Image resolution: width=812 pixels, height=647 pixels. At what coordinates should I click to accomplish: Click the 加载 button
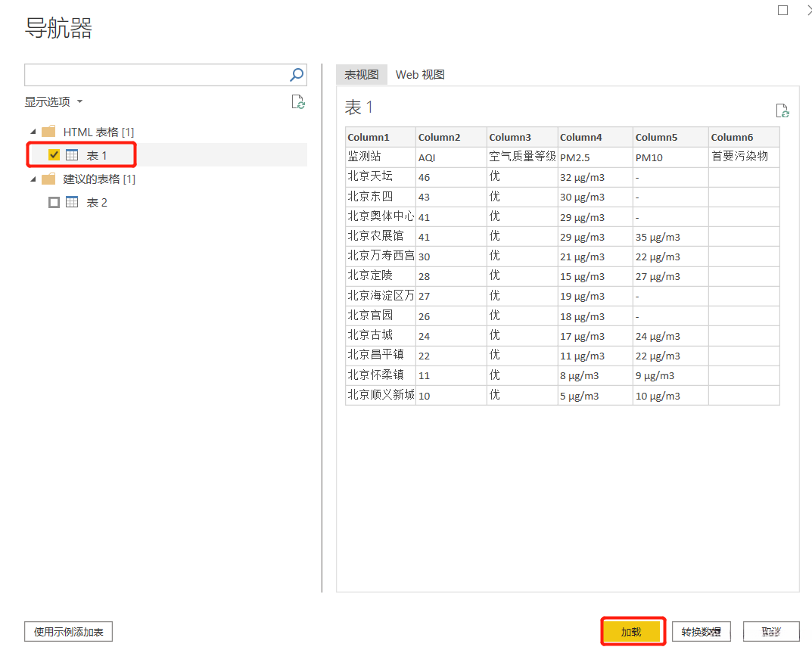pyautogui.click(x=633, y=632)
